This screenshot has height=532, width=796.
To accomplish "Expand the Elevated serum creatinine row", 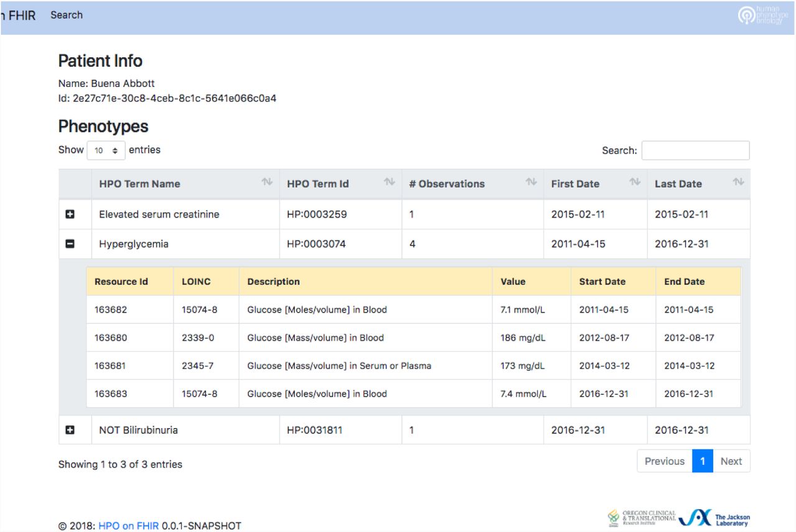I will [x=70, y=214].
